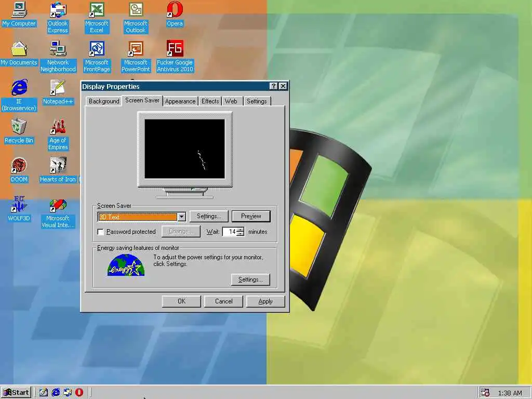Launch Opera from quick launch bar

click(79, 393)
